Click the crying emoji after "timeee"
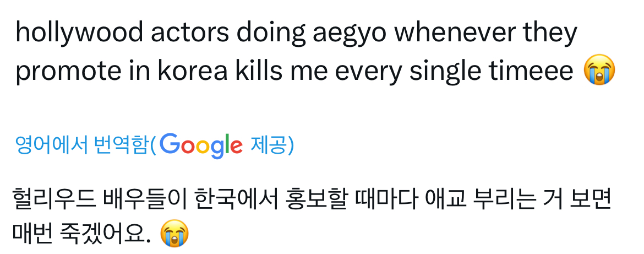This screenshot has height=254, width=644. (x=599, y=69)
